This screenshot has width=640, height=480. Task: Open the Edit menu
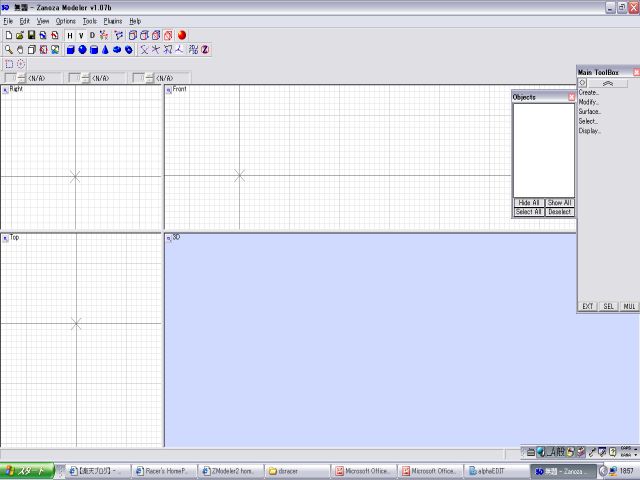tap(24, 21)
